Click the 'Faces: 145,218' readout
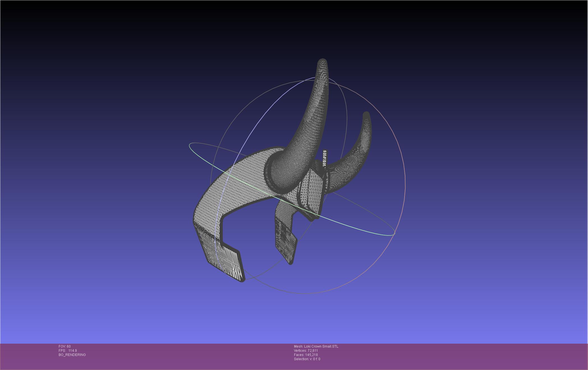Viewport: 588px width, 370px height. pyautogui.click(x=306, y=355)
